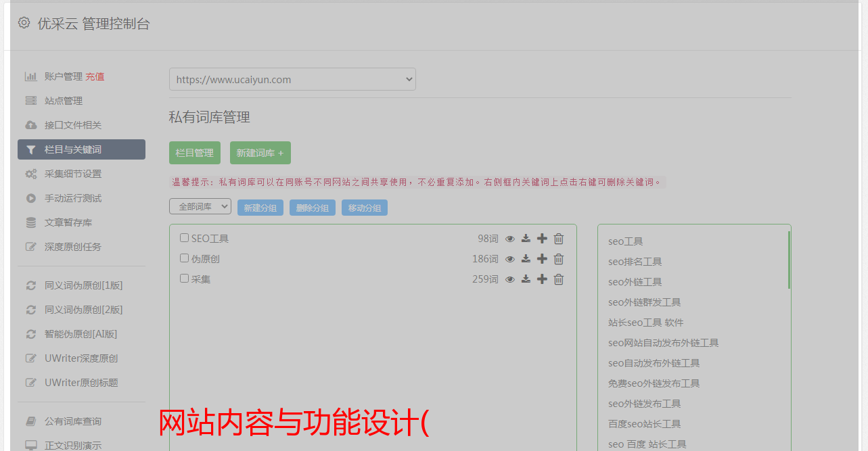Download the SEO工具 word library
868x451 pixels.
pos(526,239)
